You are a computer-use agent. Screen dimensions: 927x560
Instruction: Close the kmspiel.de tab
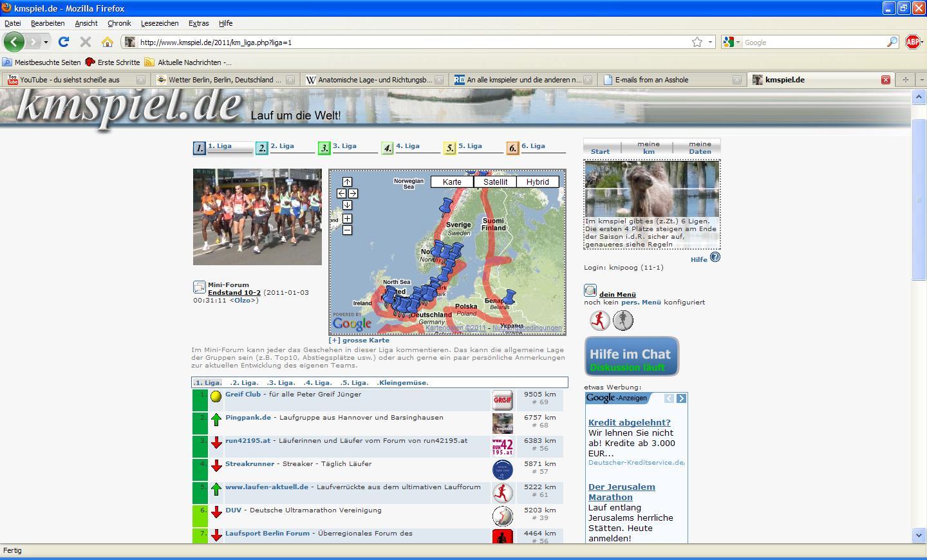(886, 80)
